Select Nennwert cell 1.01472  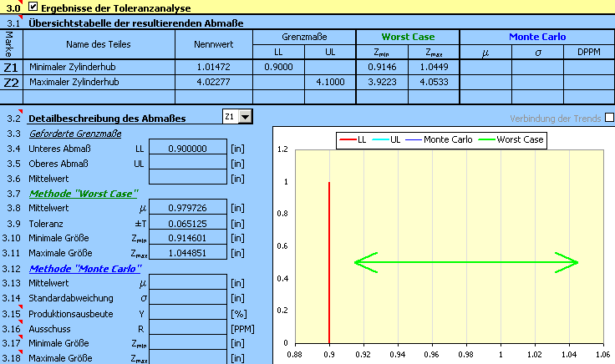click(214, 67)
